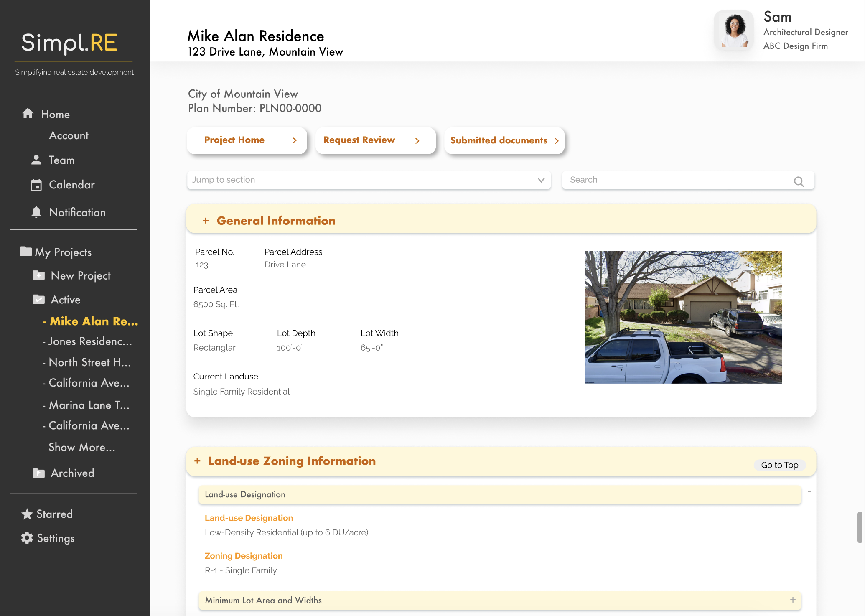Click the Home house icon in sidebar
The width and height of the screenshot is (865, 616).
point(28,113)
